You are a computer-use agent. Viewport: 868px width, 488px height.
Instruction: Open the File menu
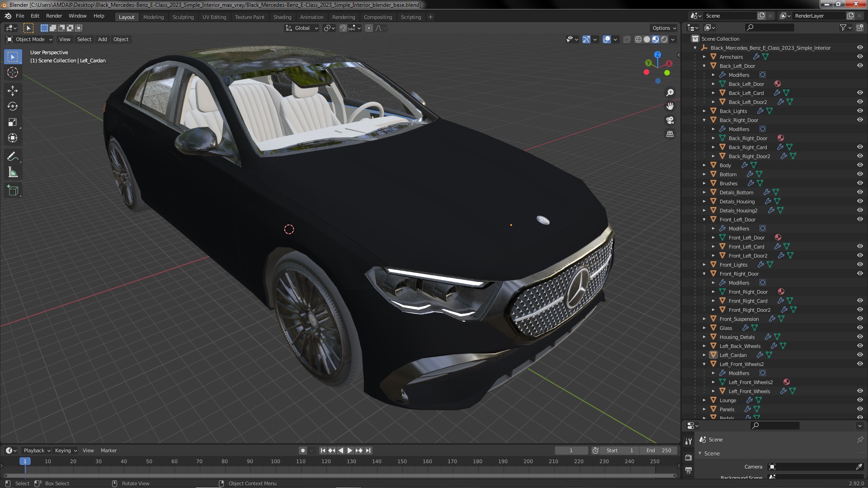click(x=20, y=16)
